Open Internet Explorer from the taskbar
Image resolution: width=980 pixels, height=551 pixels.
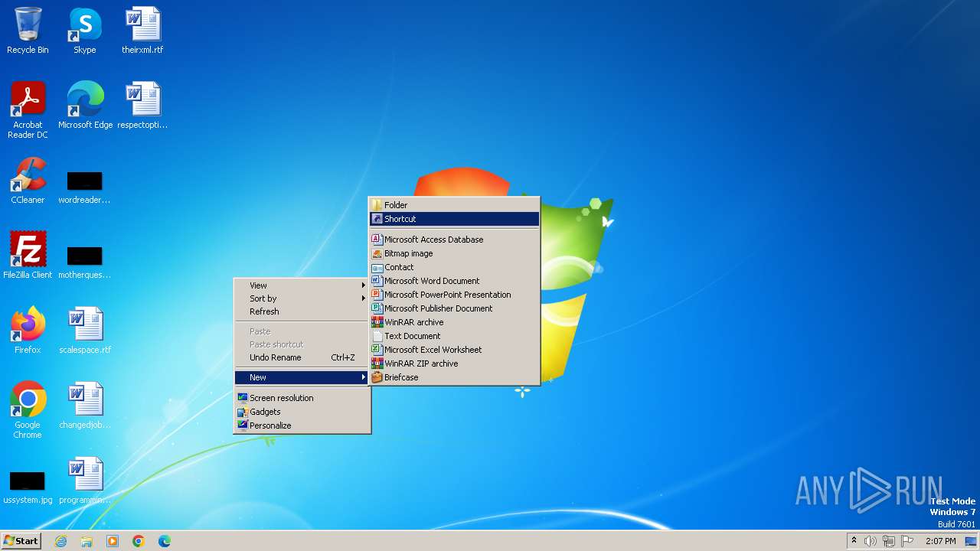click(60, 541)
